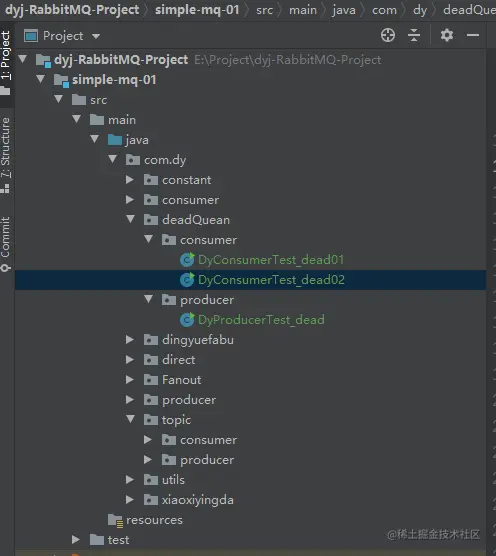This screenshot has height=556, width=496.
Task: Click the resources folder icon
Action: tap(115, 520)
